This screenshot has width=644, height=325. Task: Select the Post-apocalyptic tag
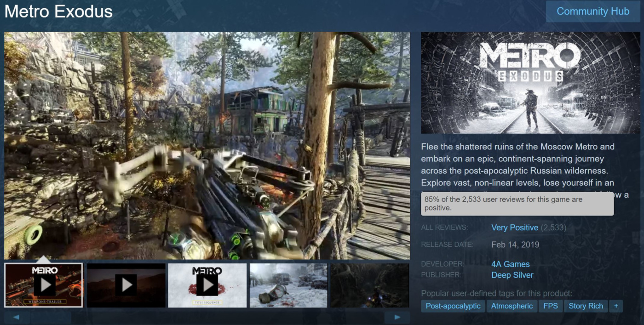pyautogui.click(x=453, y=306)
